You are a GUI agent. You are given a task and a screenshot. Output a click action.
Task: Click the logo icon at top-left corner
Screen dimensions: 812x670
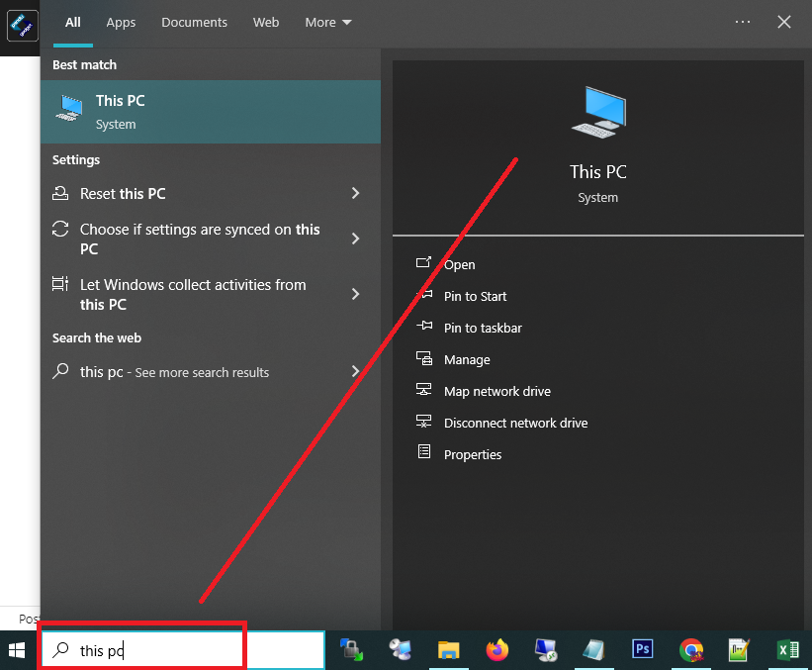[x=23, y=26]
